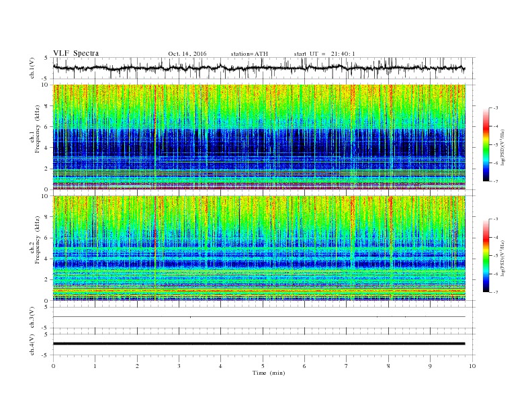Click the "10" kHz tick on ch.1 frequency axis

point(45,85)
